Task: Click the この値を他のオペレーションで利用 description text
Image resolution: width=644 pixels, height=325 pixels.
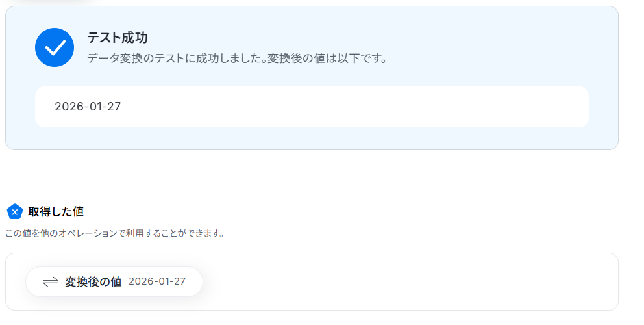Action: 114,233
